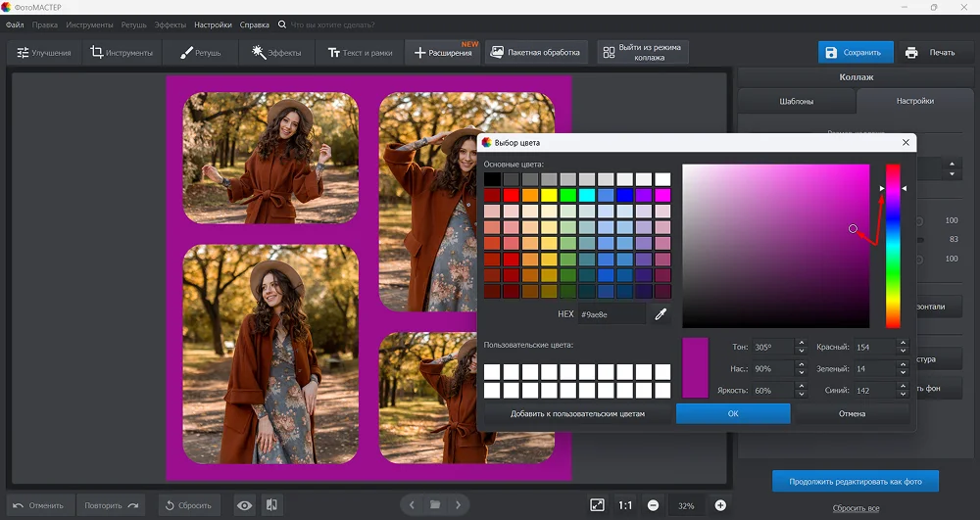
Task: Select the bottom-left collage photo
Action: point(270,354)
